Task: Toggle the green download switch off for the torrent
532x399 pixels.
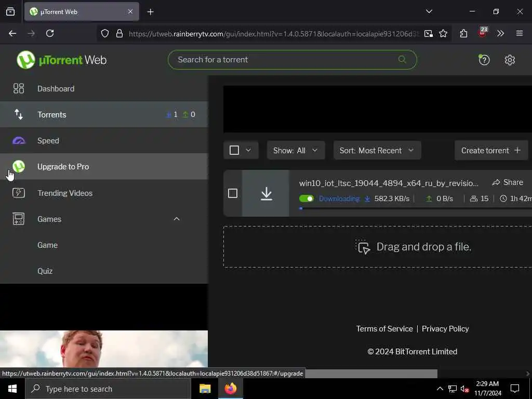Action: [x=307, y=198]
